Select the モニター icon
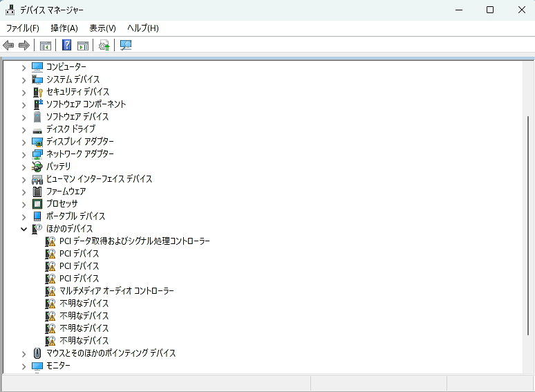This screenshot has width=535, height=392. [x=37, y=366]
